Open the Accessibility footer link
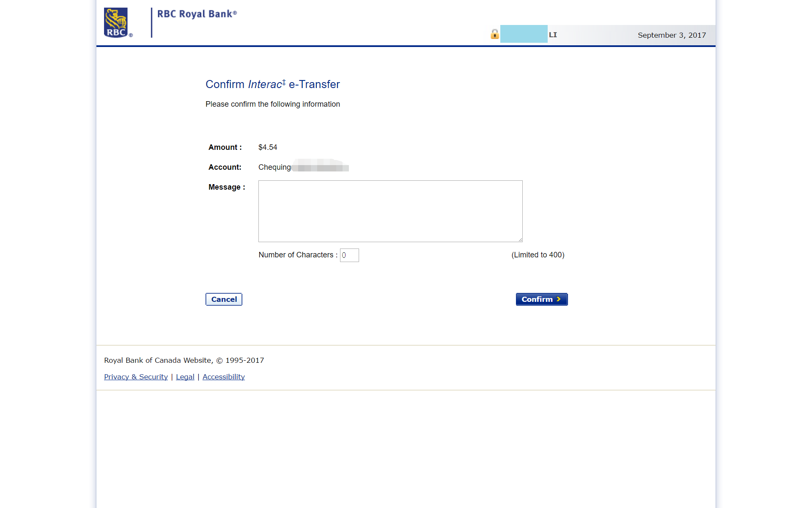812x508 pixels. pyautogui.click(x=224, y=377)
